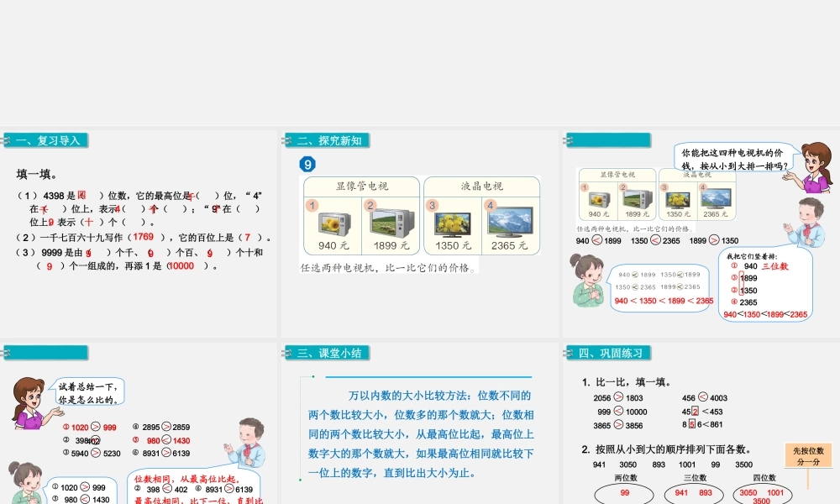Click the 试着总结一下 speech bubble

(x=88, y=393)
